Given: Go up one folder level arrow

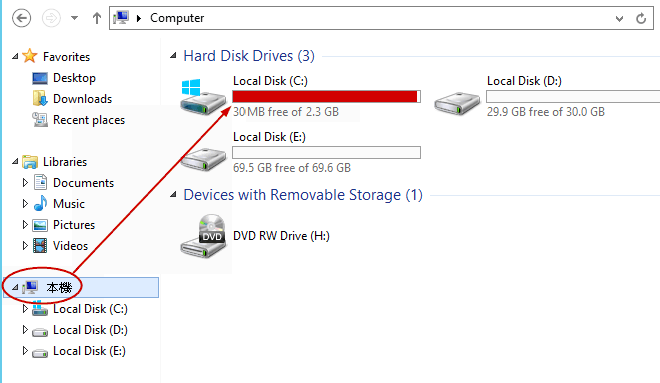Looking at the screenshot, I should coord(97,18).
